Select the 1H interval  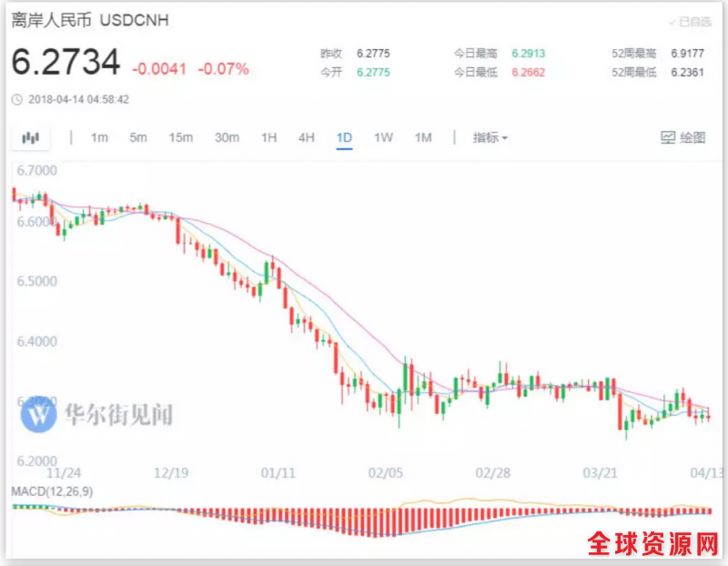pos(268,138)
